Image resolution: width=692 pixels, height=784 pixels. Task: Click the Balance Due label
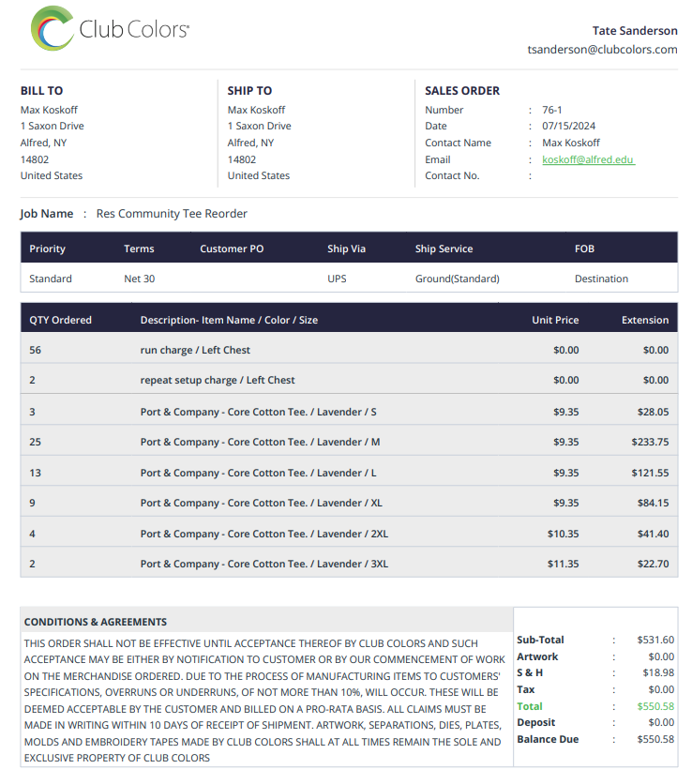coord(548,739)
